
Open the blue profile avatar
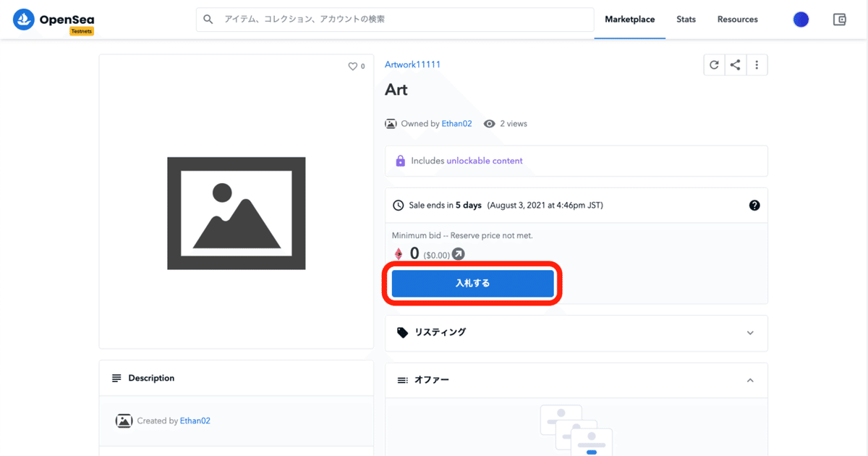point(801,20)
